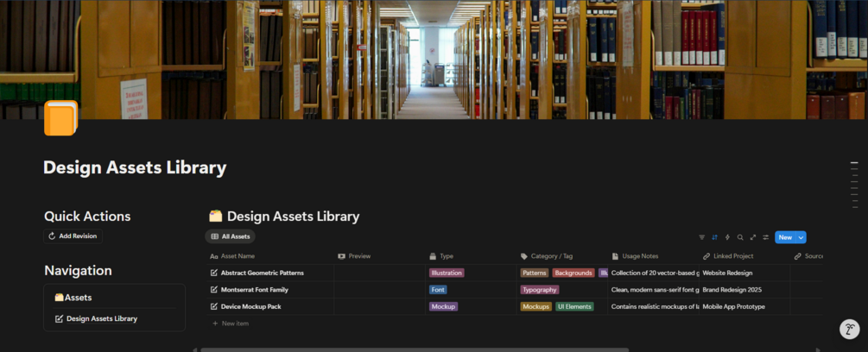Viewport: 868px width, 352px height.
Task: Open the tag icon in the Category / Tag header
Action: 524,256
